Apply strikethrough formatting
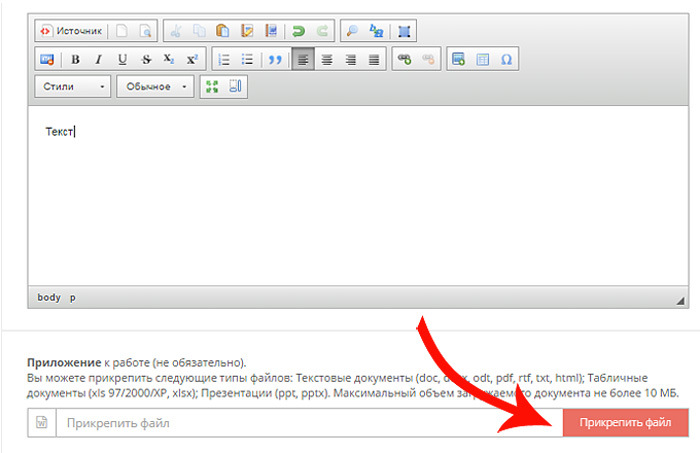This screenshot has height=453, width=700. 146,60
